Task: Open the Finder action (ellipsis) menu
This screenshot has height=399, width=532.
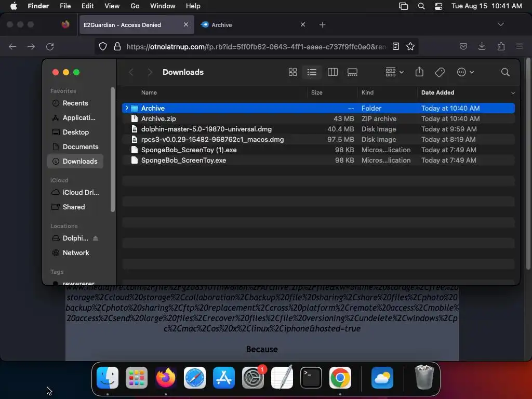Action: (465, 72)
